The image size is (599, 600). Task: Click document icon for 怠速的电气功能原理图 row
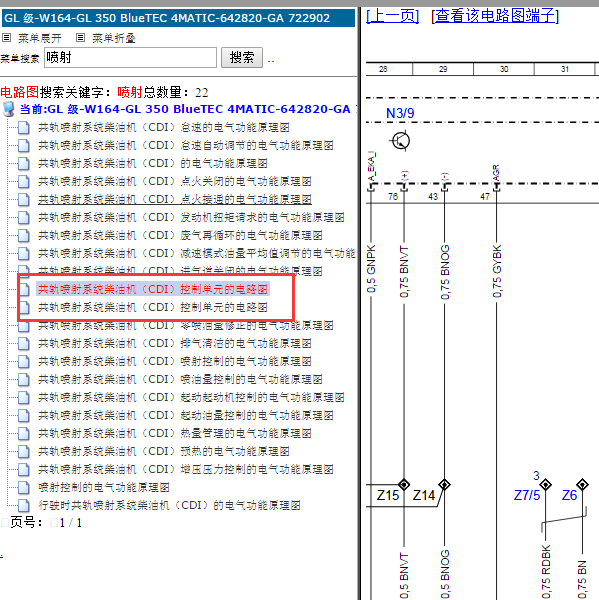click(x=24, y=127)
